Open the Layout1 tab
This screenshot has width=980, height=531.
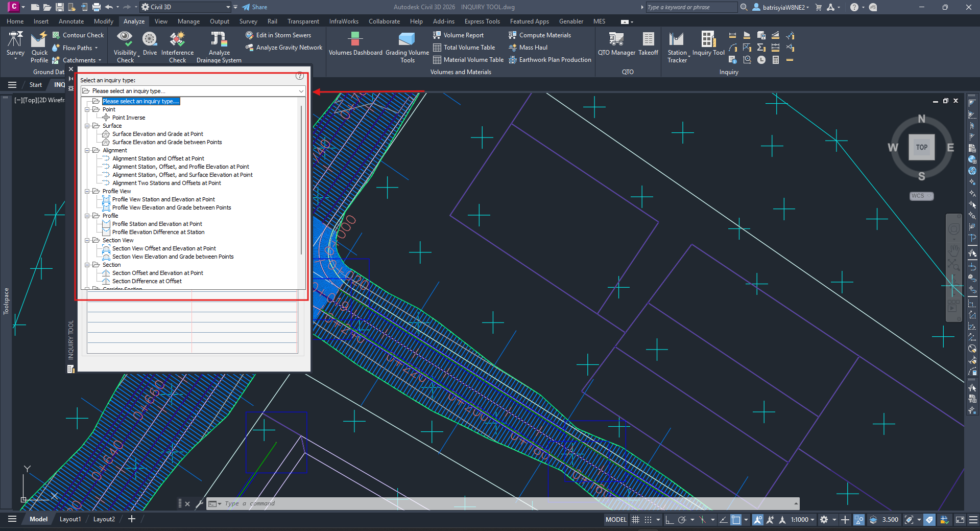click(70, 519)
